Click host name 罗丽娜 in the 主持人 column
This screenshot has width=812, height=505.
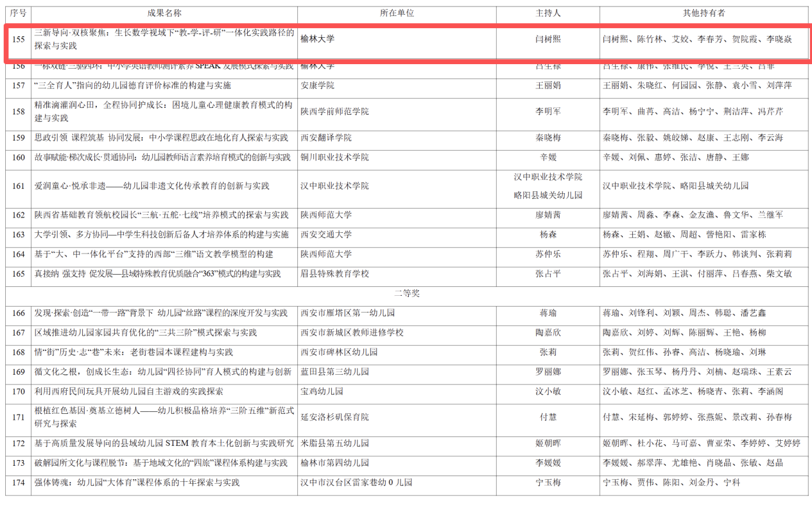click(x=548, y=372)
